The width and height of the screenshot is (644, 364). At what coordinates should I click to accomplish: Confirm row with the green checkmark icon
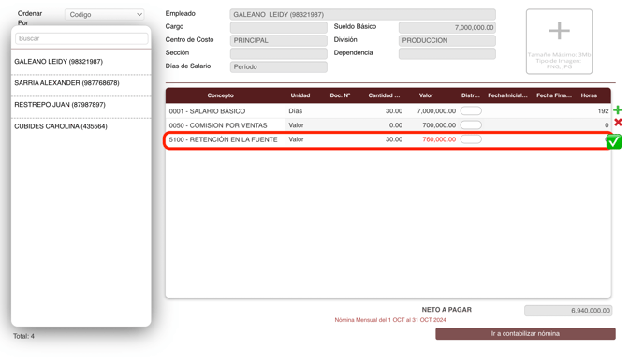point(614,141)
